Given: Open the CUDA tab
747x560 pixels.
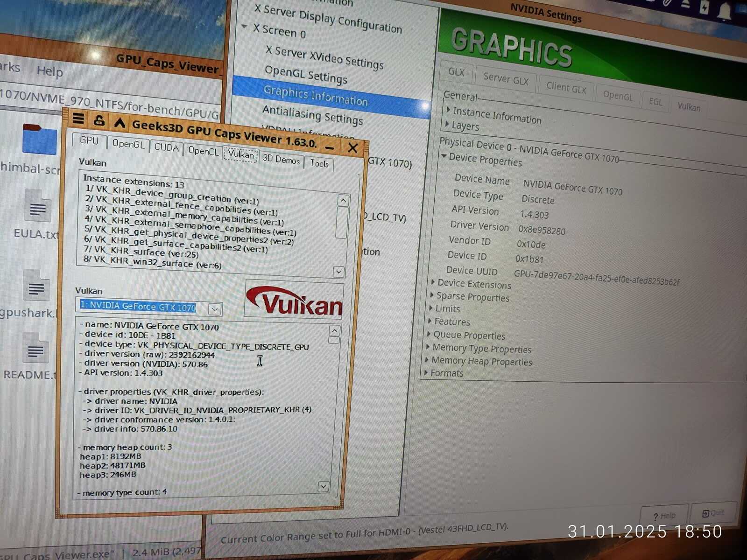Looking at the screenshot, I should point(167,147).
